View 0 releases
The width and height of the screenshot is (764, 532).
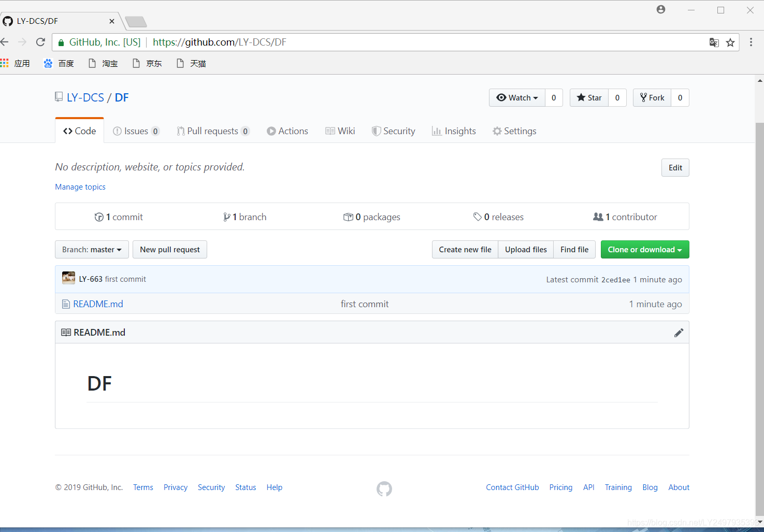pyautogui.click(x=498, y=217)
